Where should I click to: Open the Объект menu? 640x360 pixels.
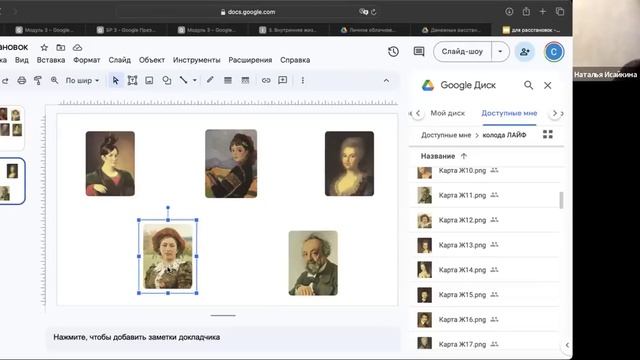click(x=152, y=60)
